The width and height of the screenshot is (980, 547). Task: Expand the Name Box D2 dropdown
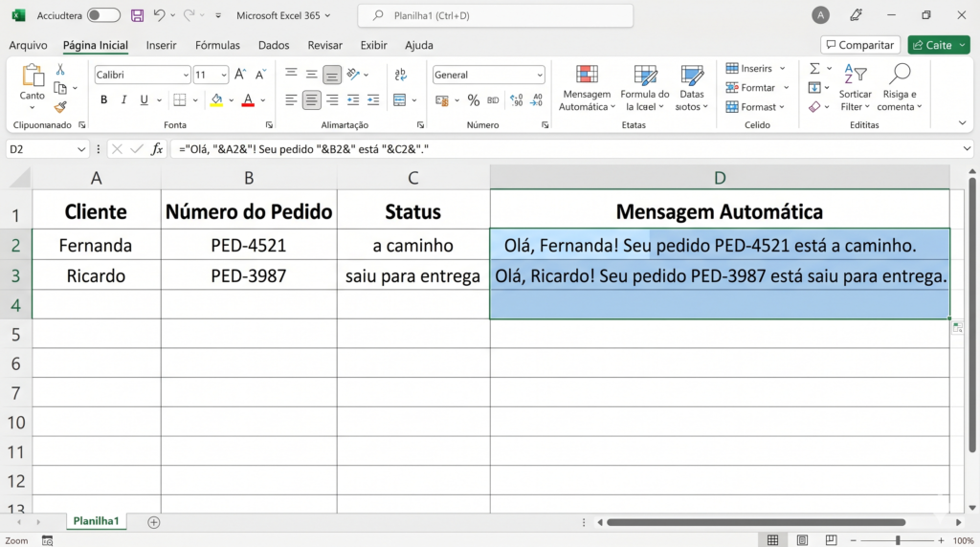click(81, 149)
